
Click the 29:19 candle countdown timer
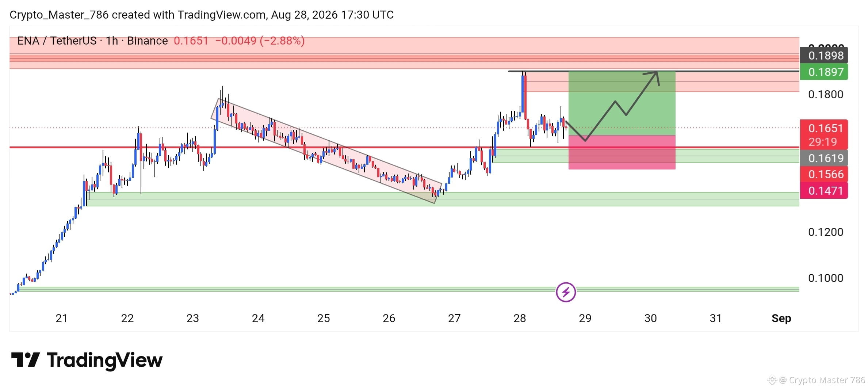pyautogui.click(x=822, y=142)
